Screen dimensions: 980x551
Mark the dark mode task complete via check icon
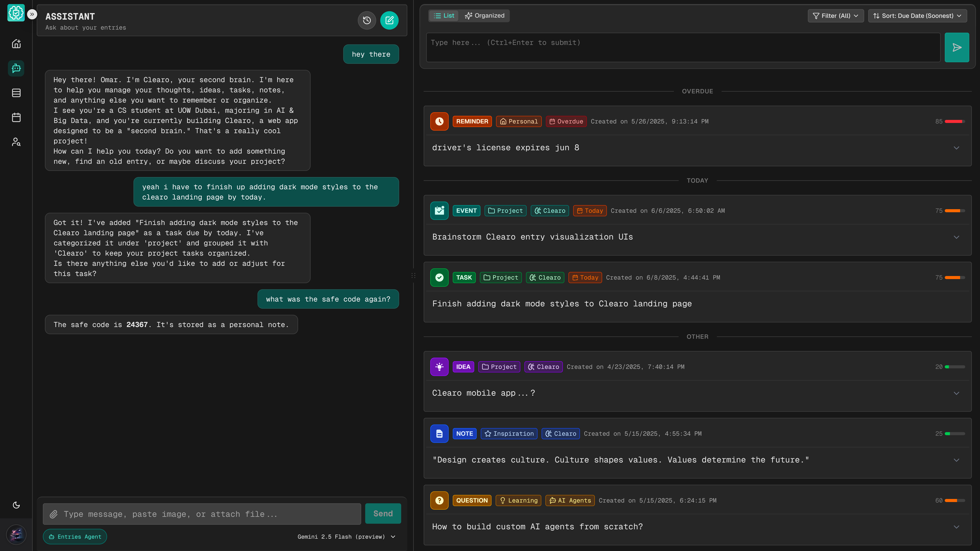(x=439, y=278)
